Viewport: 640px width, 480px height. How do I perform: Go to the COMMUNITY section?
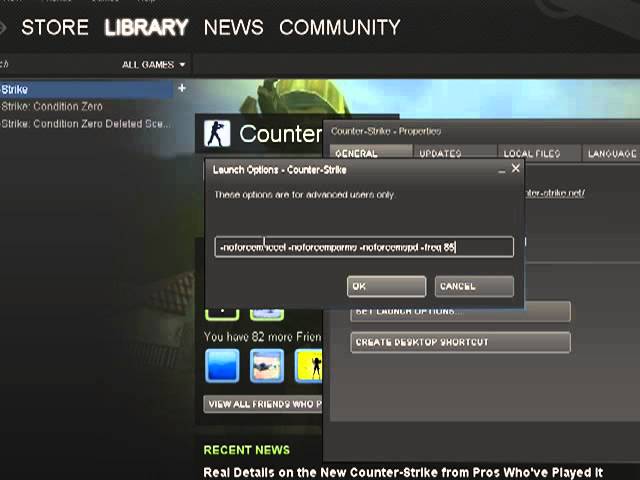[x=340, y=28]
